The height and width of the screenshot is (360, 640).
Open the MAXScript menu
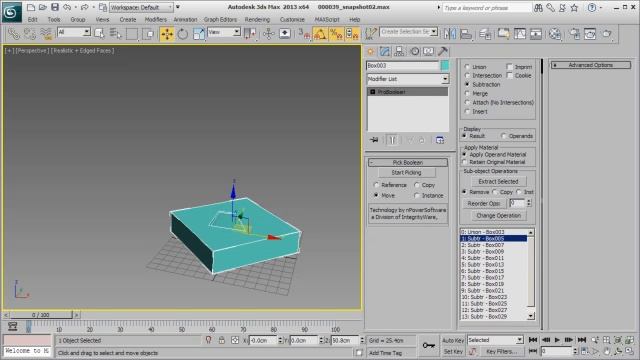point(327,20)
